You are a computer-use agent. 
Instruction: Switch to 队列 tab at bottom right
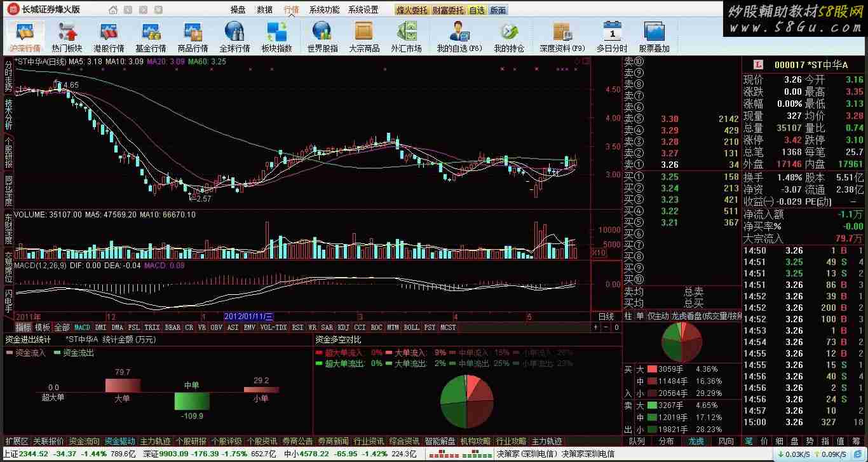pos(637,441)
